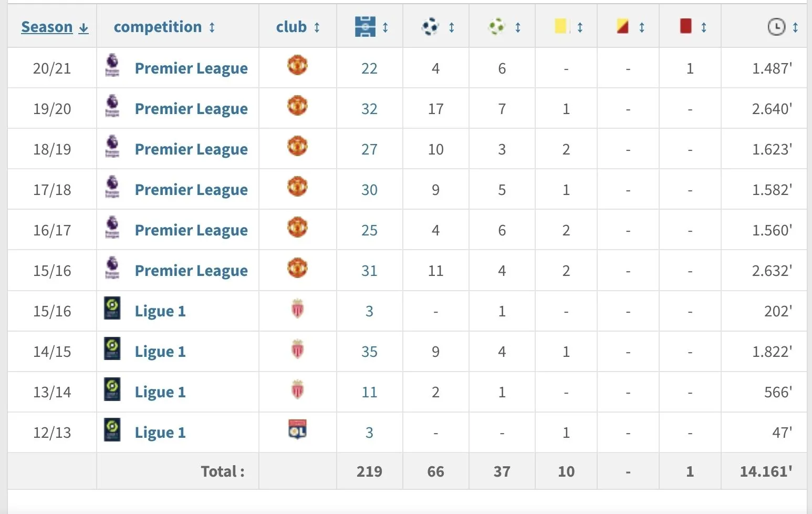The height and width of the screenshot is (514, 812).
Task: Sort by appearances pitch icon
Action: (x=366, y=27)
